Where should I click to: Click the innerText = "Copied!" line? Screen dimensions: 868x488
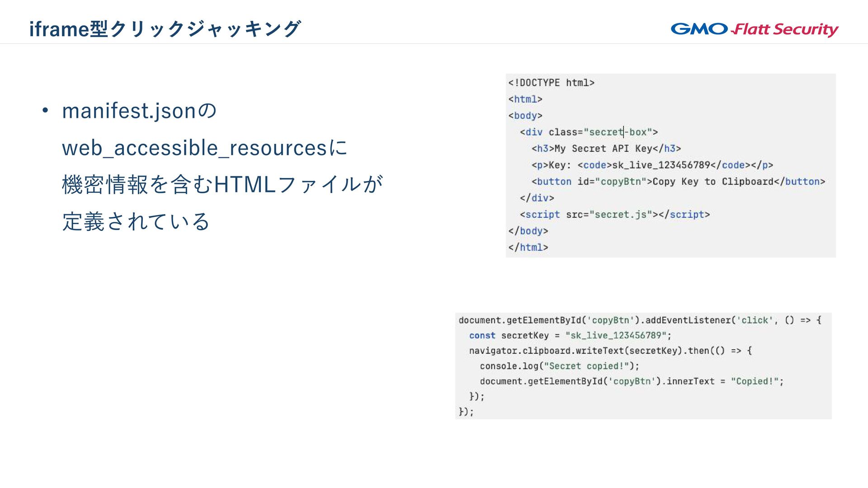pyautogui.click(x=632, y=381)
